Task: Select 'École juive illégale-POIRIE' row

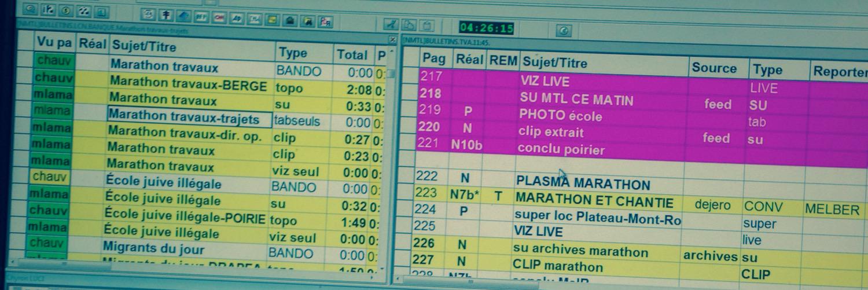Action: pyautogui.click(x=184, y=216)
